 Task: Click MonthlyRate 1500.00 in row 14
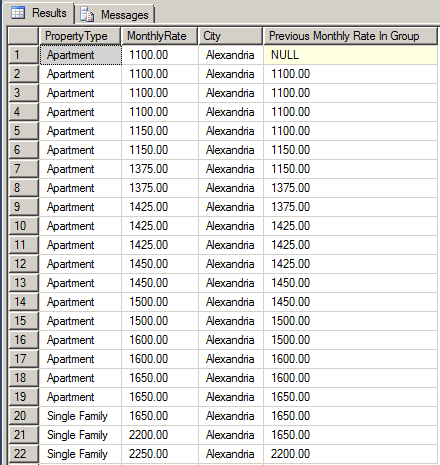tap(160, 302)
